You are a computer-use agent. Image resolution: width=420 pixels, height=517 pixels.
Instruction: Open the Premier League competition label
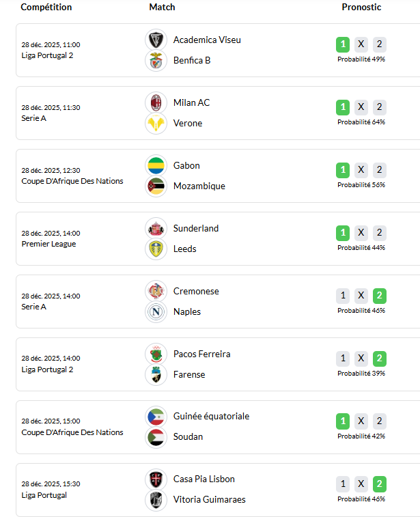tap(48, 244)
